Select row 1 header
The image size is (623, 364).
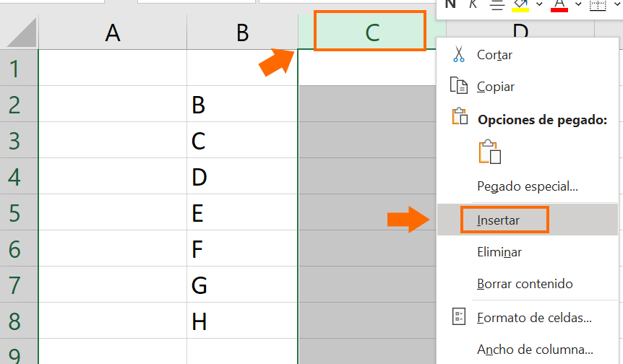pos(19,68)
